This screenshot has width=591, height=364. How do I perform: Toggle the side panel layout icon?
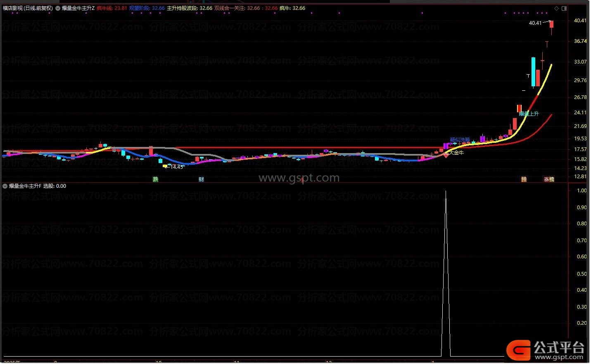coord(564,8)
